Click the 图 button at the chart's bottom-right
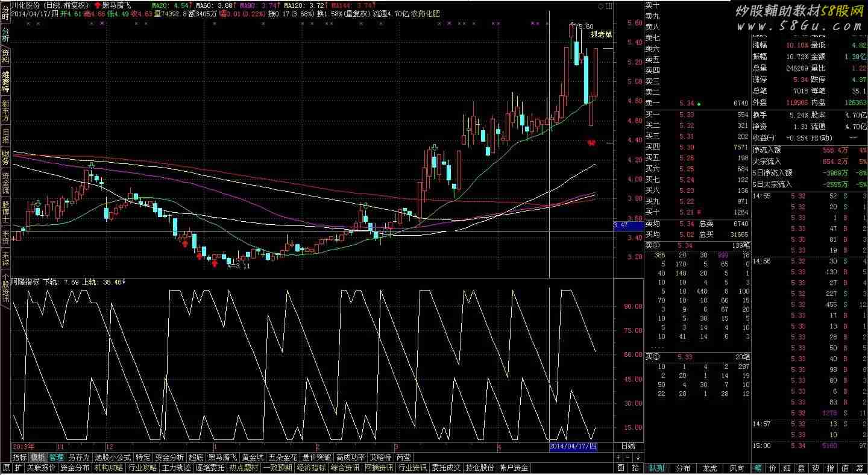Screen dimensions: 868x475 pyautogui.click(x=620, y=468)
